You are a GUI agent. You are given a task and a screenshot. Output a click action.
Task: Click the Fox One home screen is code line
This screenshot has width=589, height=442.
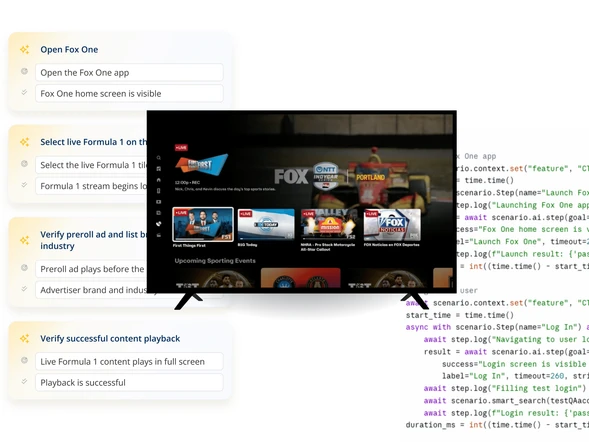coord(523,229)
